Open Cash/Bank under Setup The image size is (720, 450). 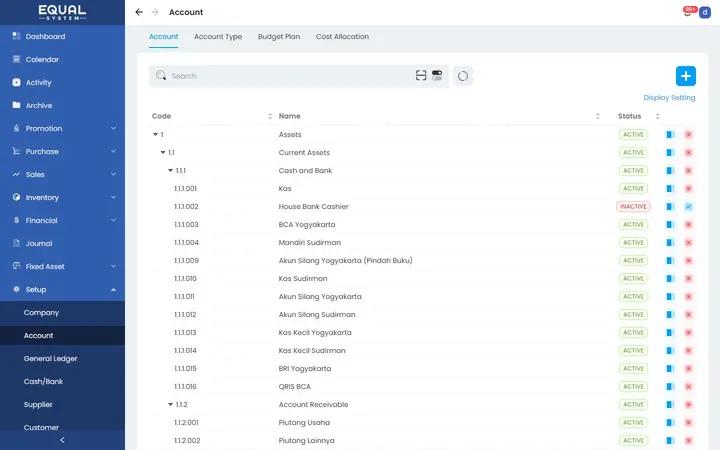click(x=43, y=381)
